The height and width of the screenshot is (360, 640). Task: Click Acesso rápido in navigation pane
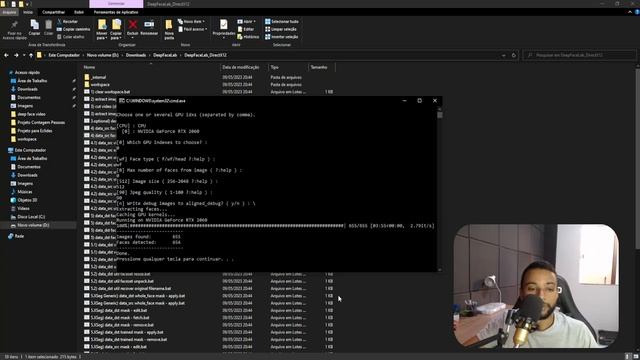click(27, 72)
